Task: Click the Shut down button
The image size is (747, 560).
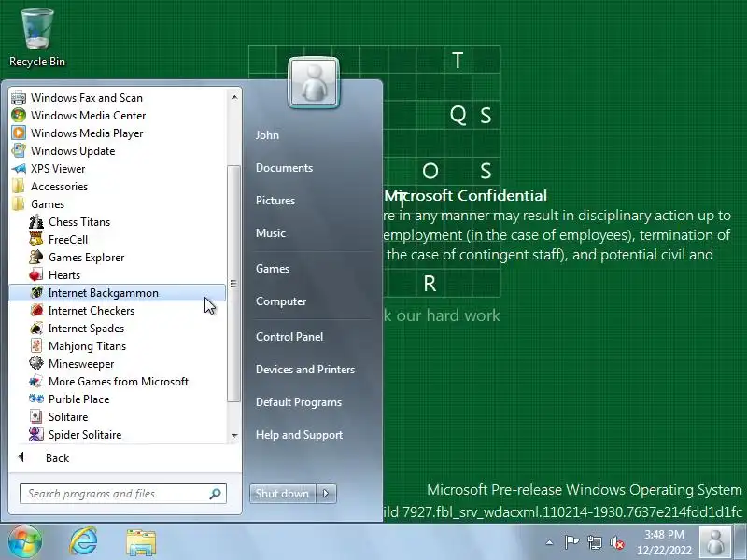Action: point(282,494)
